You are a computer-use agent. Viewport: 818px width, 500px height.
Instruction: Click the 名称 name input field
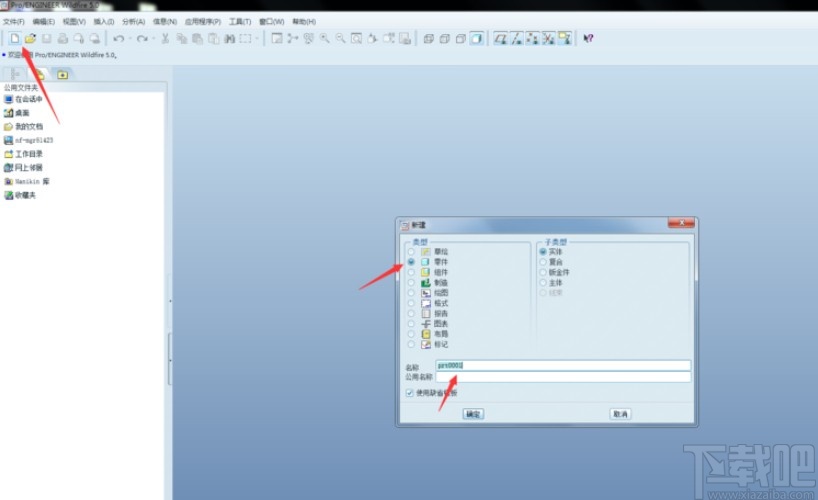click(563, 365)
